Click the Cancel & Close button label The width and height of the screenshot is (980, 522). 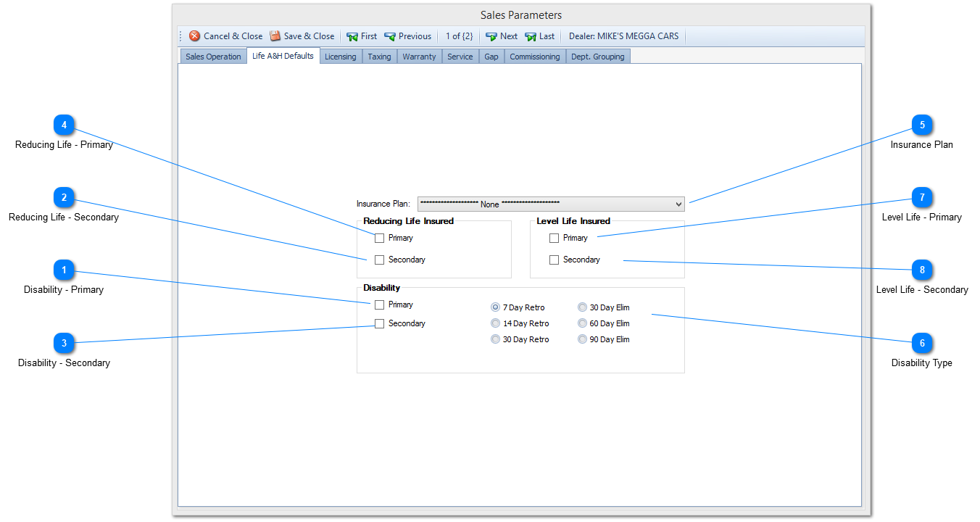[233, 36]
